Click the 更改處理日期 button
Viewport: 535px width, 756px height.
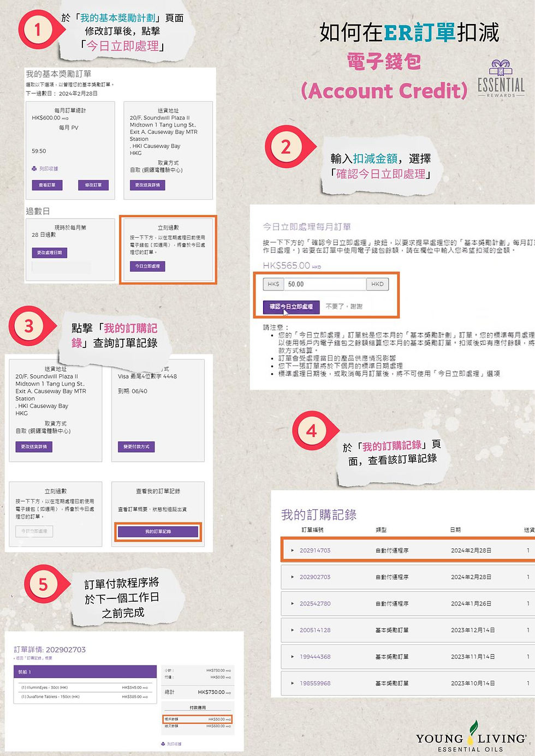coord(49,253)
